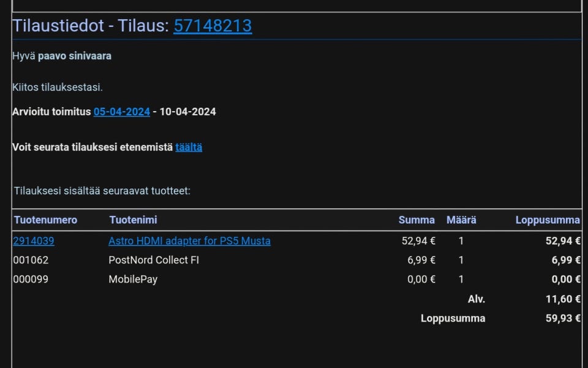This screenshot has height=368, width=588.
Task: Open product number 2914039 link
Action: coord(34,241)
